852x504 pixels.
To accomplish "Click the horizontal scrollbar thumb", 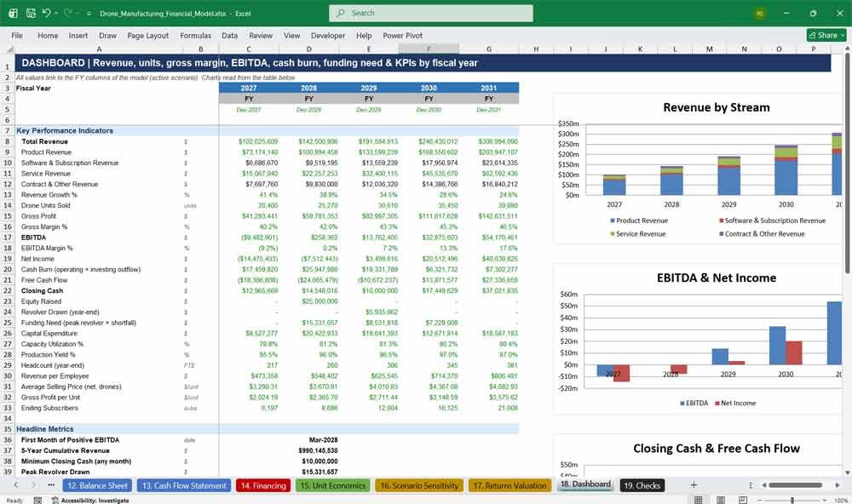I will click(795, 485).
